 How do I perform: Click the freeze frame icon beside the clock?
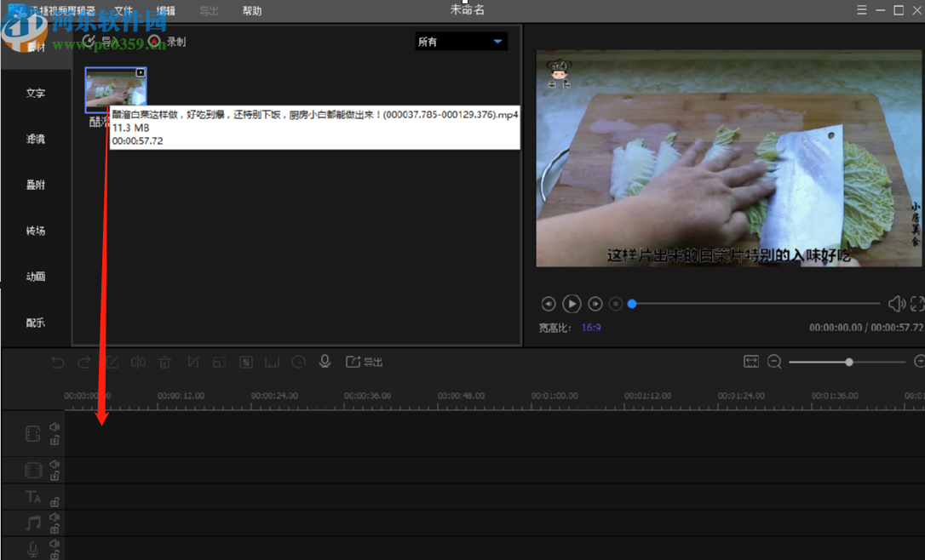272,362
